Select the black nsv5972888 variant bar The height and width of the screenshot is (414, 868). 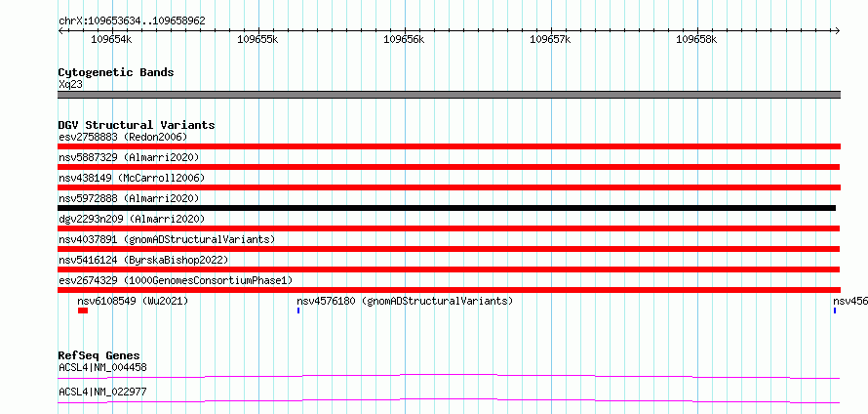pyautogui.click(x=447, y=208)
